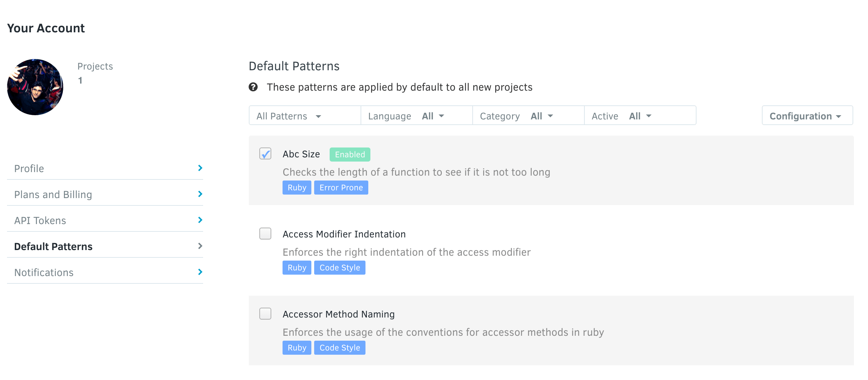Check the Accessor Method Naming checkbox
This screenshot has width=868, height=380.
coord(265,314)
